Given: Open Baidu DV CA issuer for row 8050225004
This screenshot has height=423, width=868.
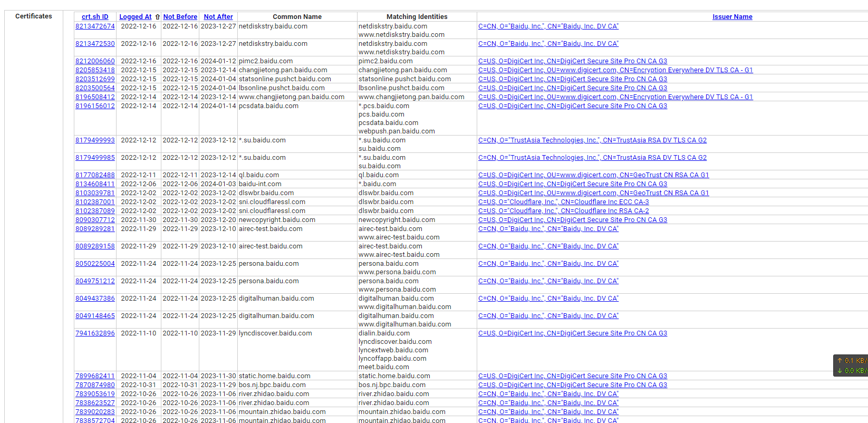Looking at the screenshot, I should click(548, 264).
